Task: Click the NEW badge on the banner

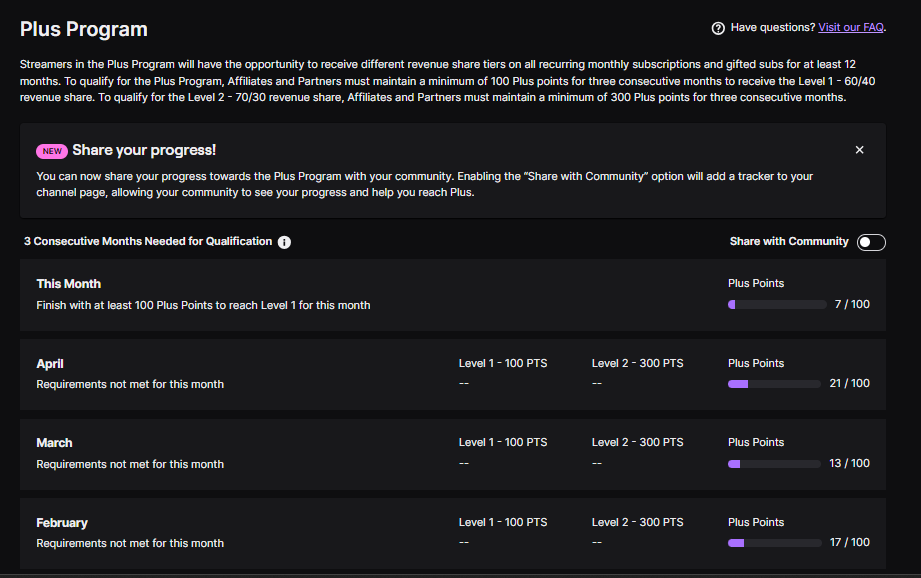Action: click(x=52, y=151)
